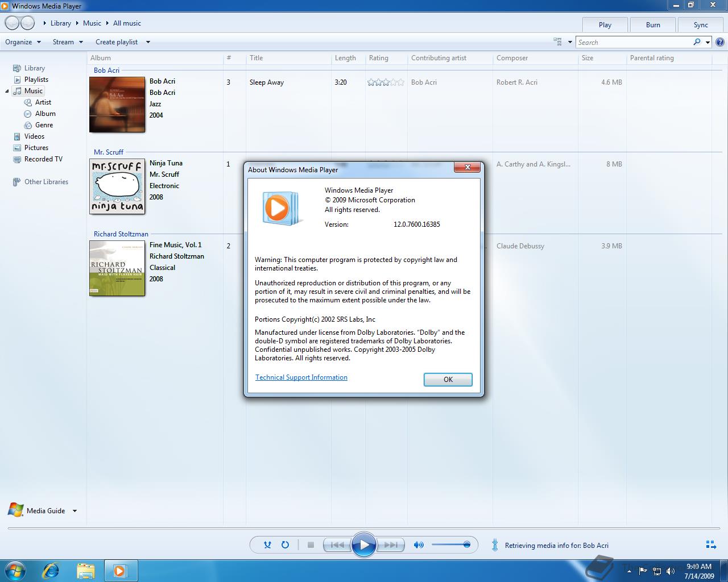Rate Sleep Away using the stars

[386, 82]
